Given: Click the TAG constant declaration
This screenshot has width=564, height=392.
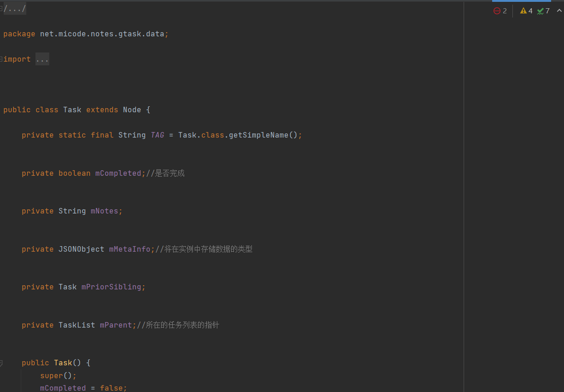Looking at the screenshot, I should (x=157, y=135).
